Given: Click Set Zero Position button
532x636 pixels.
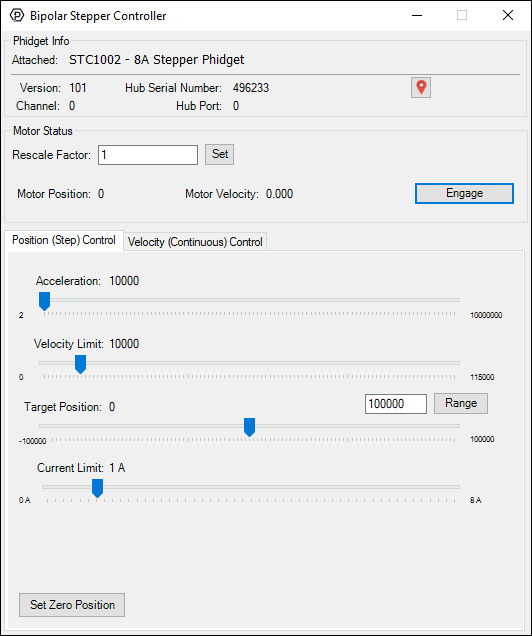Looking at the screenshot, I should tap(72, 605).
